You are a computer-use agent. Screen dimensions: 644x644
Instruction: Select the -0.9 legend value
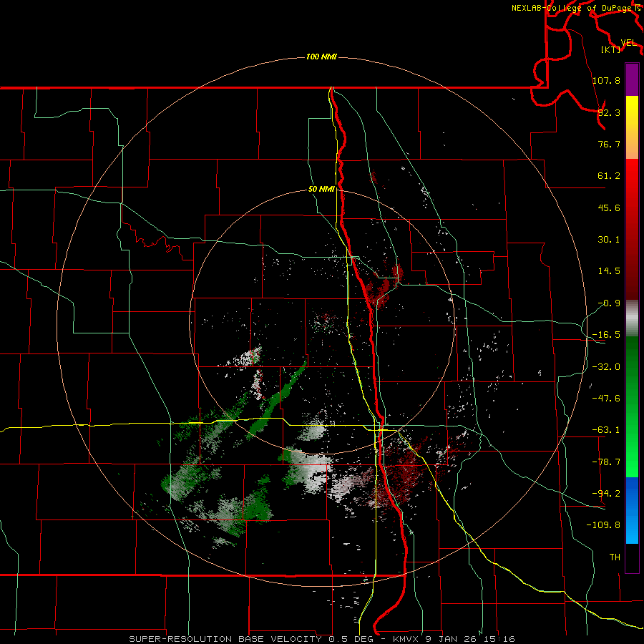click(609, 303)
